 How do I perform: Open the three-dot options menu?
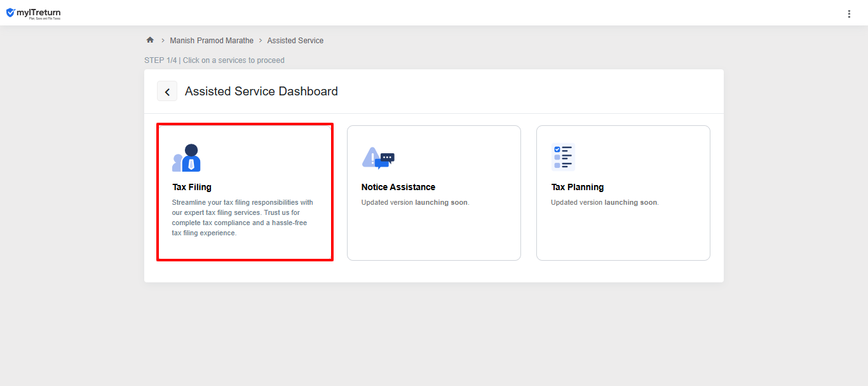click(849, 14)
